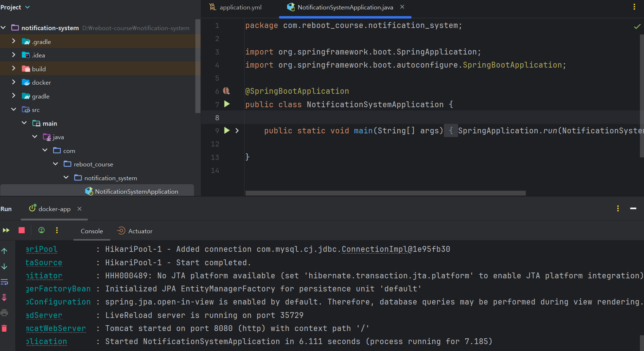644x351 pixels.
Task: Close NotificationSystemApplication.java tab
Action: pos(402,7)
